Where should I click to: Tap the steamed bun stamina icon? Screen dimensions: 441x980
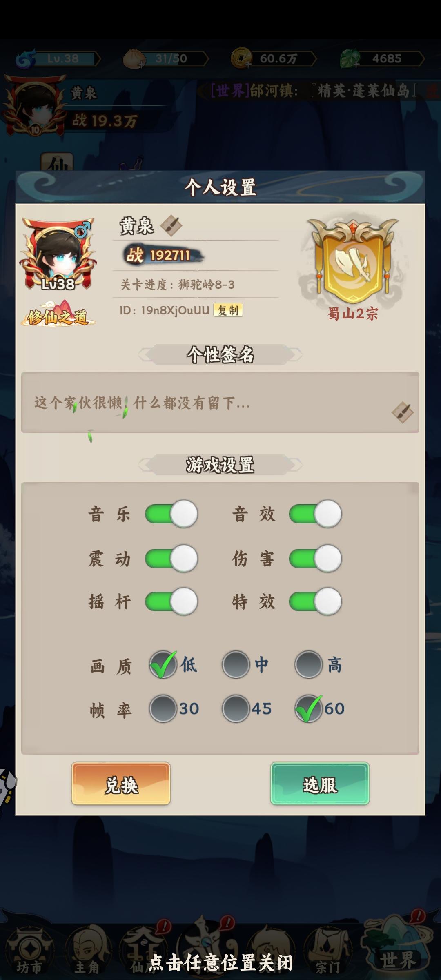tap(134, 58)
